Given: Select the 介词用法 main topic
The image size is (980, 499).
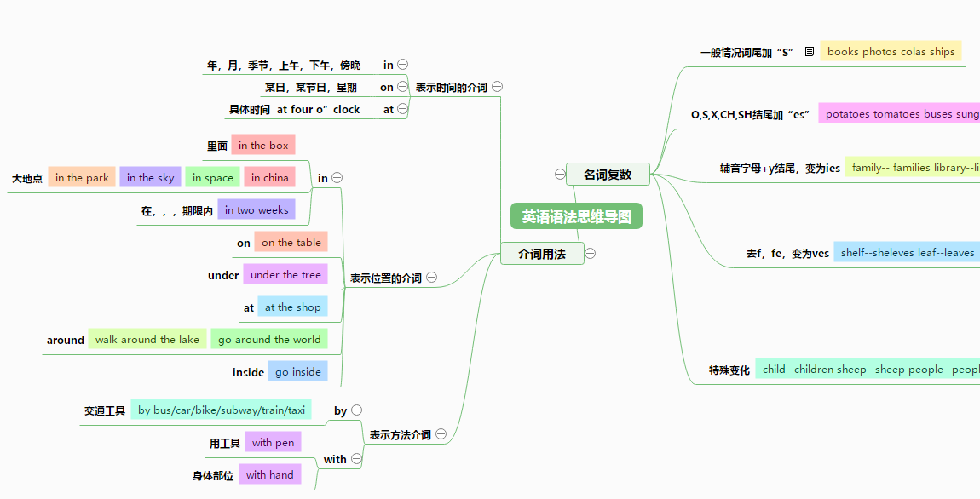Looking at the screenshot, I should (542, 254).
